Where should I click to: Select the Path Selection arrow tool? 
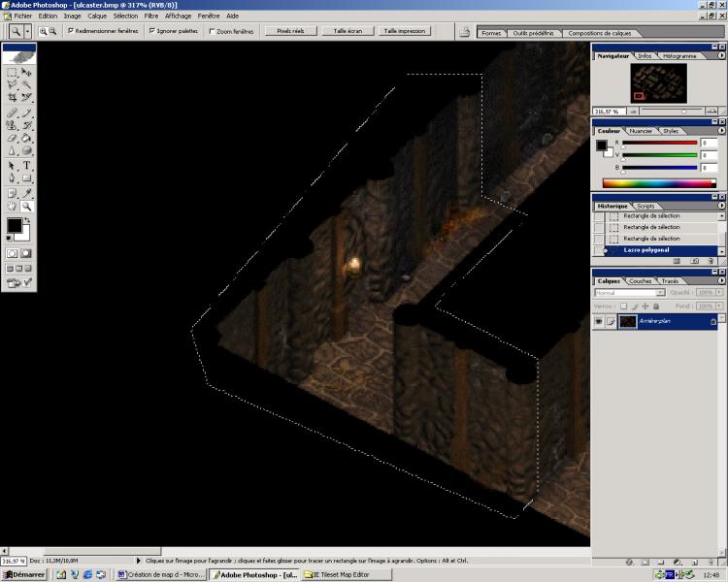[12, 166]
